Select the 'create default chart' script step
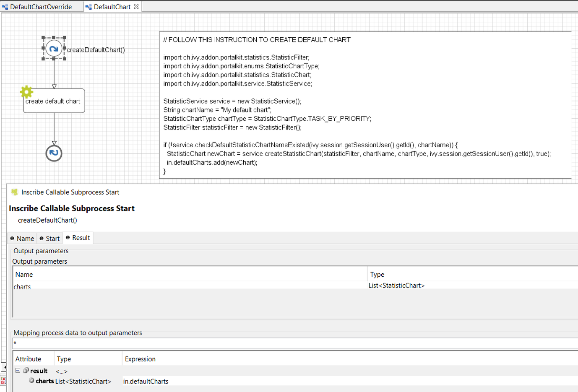Screen dimensions: 578x392 click(x=54, y=101)
